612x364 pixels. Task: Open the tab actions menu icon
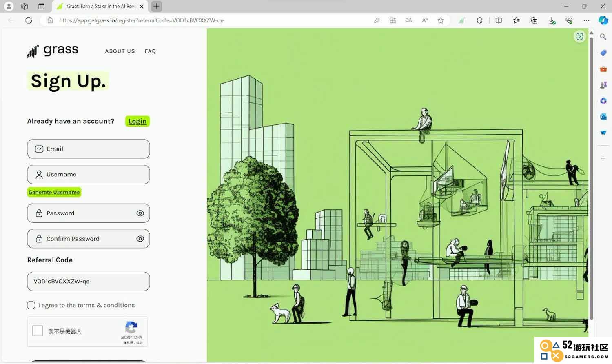(x=41, y=6)
